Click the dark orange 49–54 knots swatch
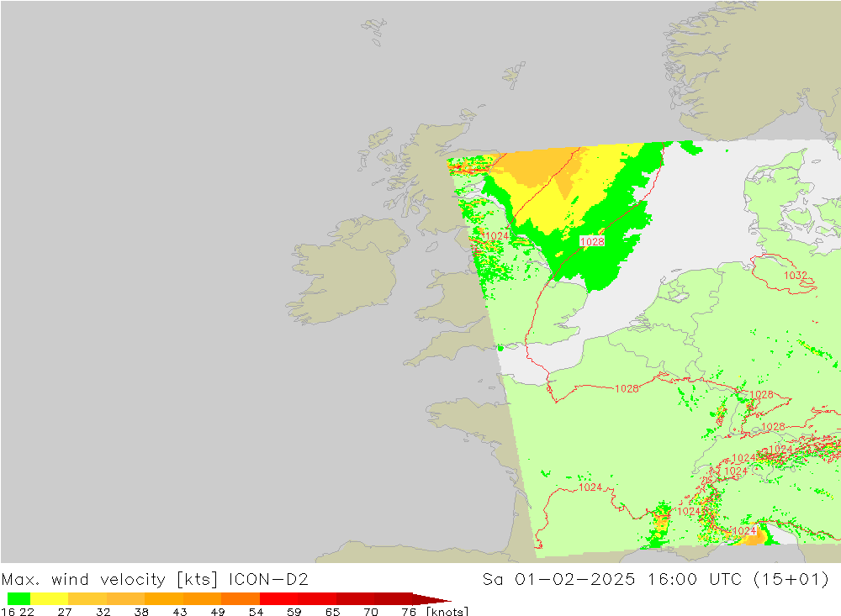 click(x=241, y=599)
